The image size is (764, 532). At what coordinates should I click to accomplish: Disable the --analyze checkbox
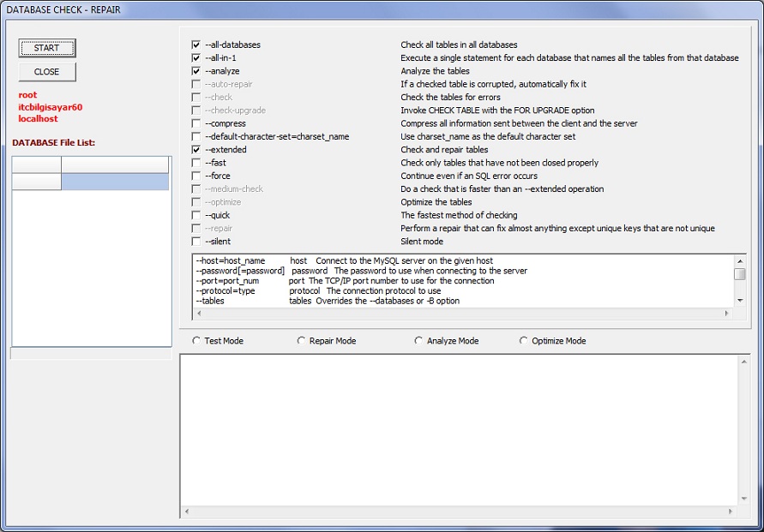coord(196,71)
